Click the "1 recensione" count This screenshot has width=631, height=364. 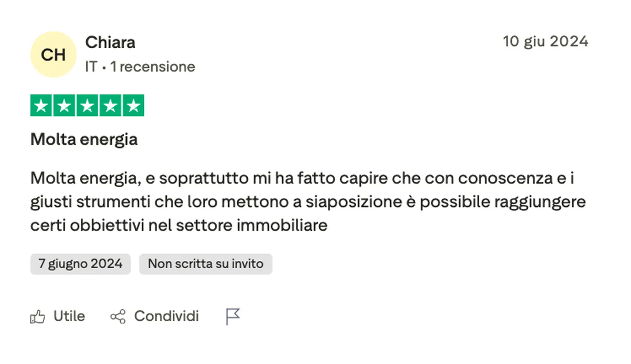pos(153,67)
